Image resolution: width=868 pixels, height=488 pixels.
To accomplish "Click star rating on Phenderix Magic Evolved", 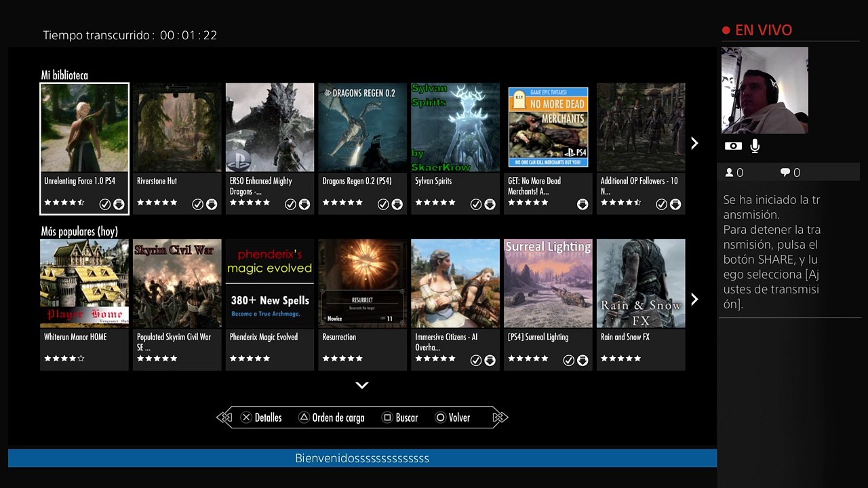I will point(250,358).
